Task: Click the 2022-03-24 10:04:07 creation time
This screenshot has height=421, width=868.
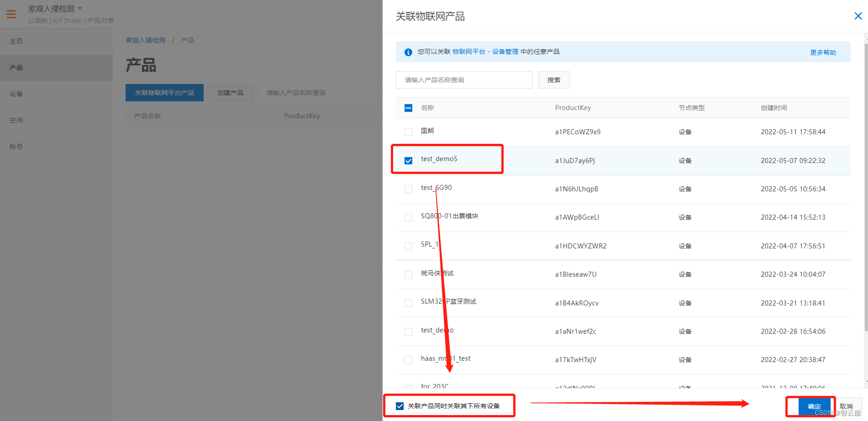Action: click(x=793, y=274)
